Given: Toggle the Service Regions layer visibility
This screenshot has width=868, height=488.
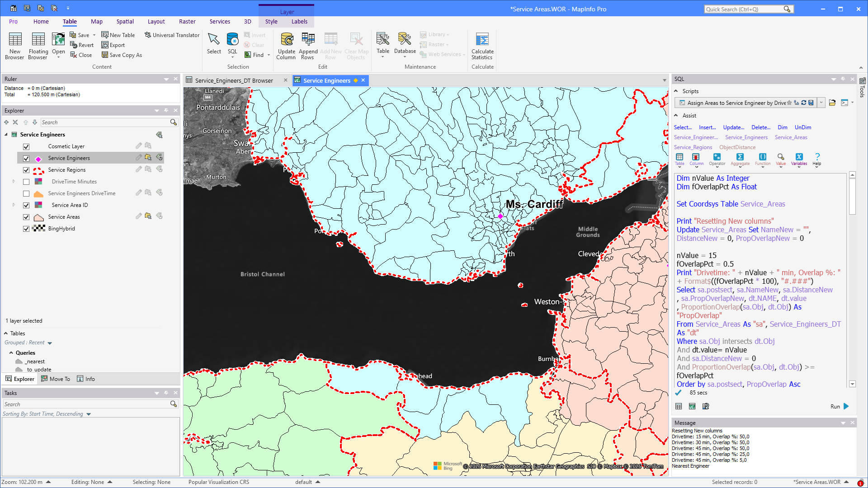Looking at the screenshot, I should point(26,170).
